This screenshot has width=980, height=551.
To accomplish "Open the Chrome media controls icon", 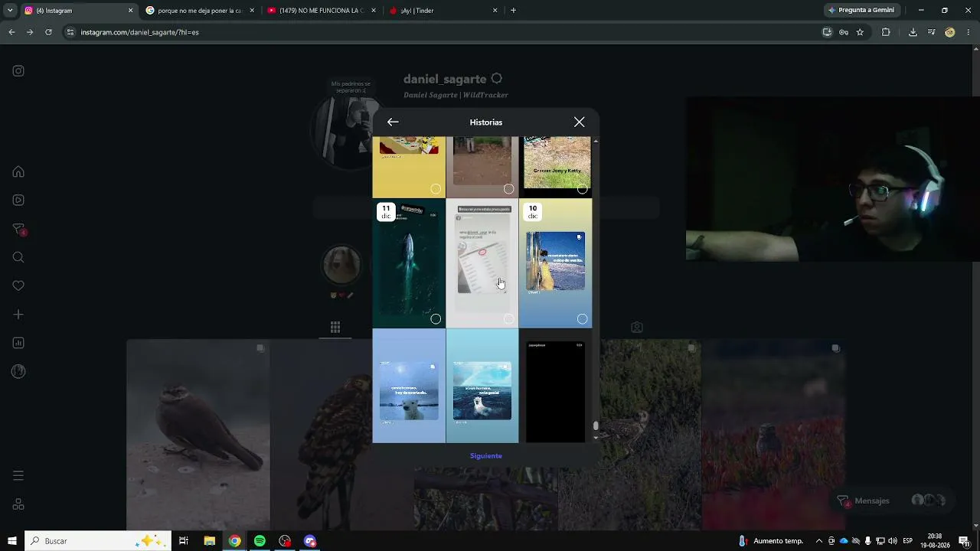I will tap(931, 32).
